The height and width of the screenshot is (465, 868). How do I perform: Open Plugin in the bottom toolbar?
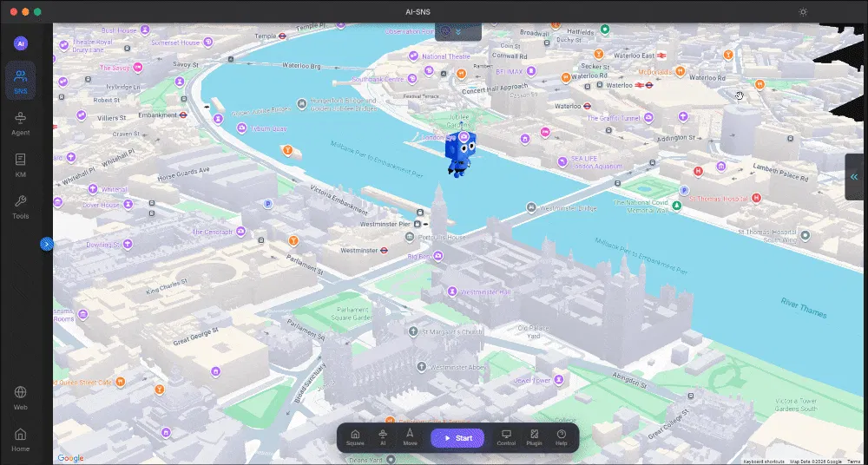(534, 437)
